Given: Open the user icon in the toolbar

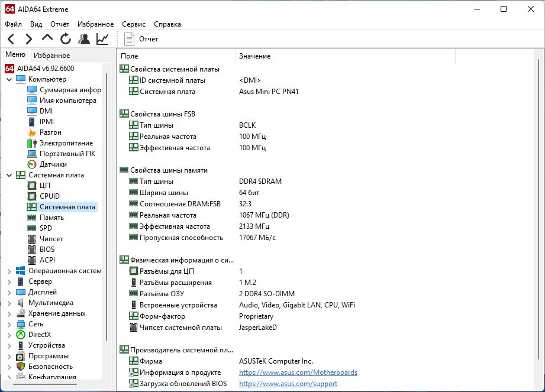Looking at the screenshot, I should pos(84,39).
